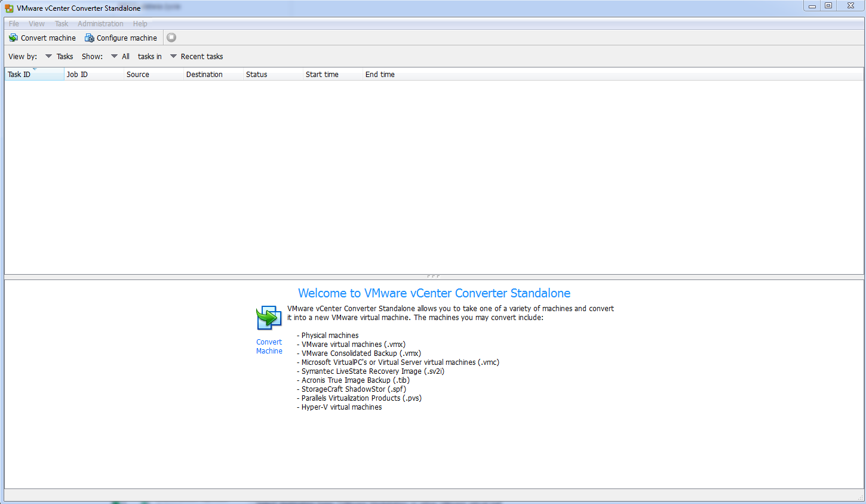The image size is (866, 504).
Task: Click the 'Physical machines' list entry
Action: (330, 336)
